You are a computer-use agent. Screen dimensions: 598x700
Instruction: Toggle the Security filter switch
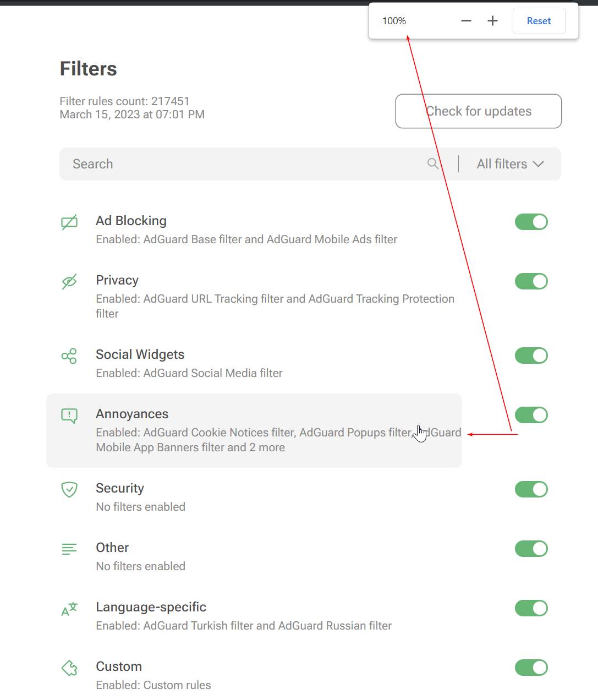tap(531, 489)
